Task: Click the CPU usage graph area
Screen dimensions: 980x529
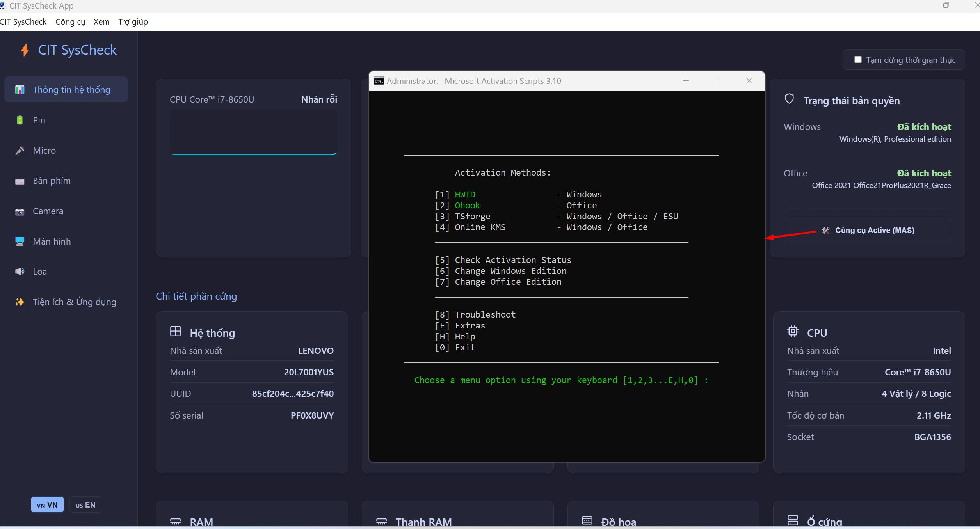Action: (253, 133)
